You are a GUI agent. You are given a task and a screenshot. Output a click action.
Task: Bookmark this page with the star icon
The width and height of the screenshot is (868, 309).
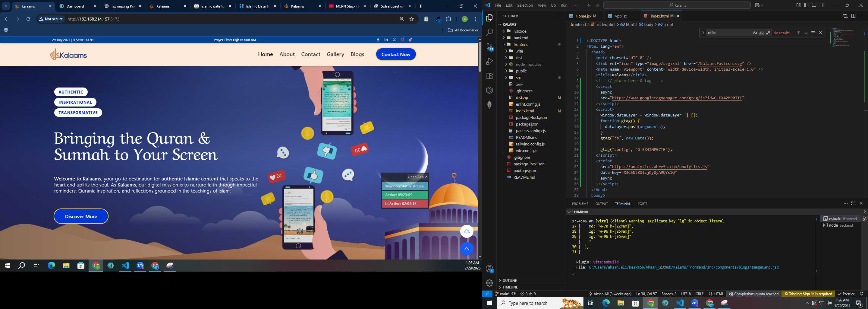tap(412, 19)
